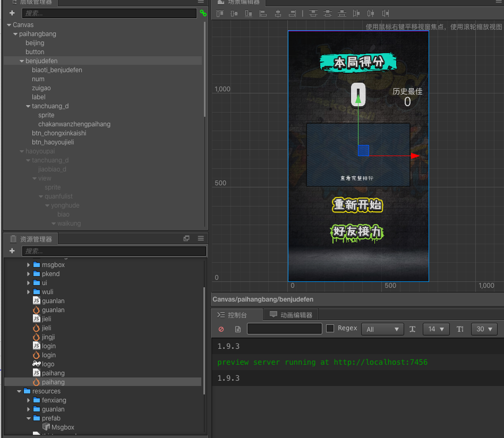
Task: Collapse the paihangbang node
Action: pos(15,34)
